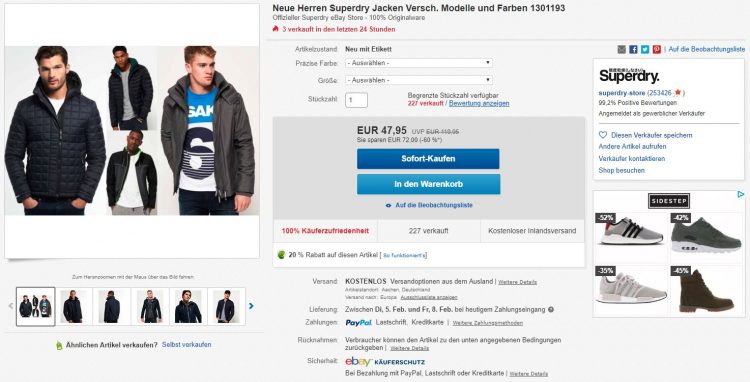Share listing on Facebook
Screen dimensions: 750x382
coord(633,49)
